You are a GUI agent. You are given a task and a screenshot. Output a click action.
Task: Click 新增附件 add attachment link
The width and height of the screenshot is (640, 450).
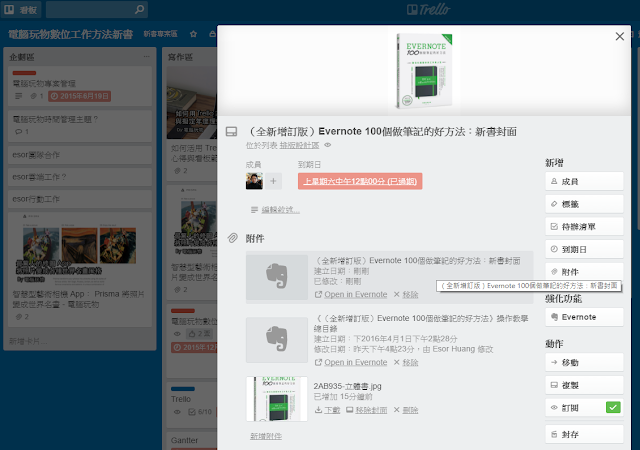coord(266,436)
